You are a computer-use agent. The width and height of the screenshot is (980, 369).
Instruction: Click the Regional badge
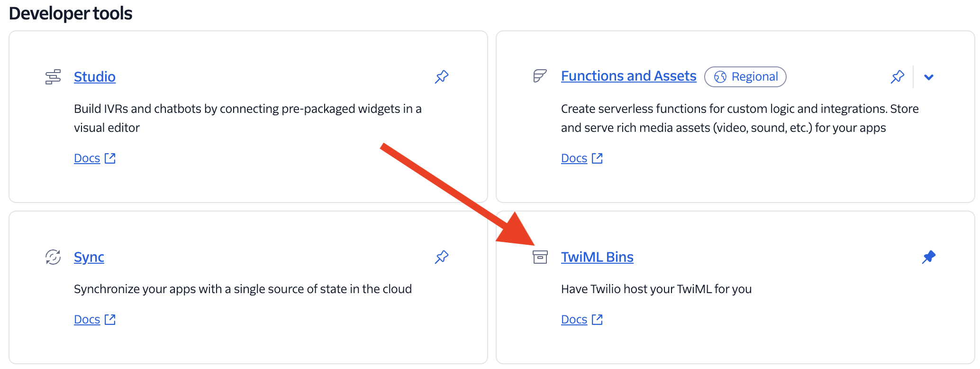click(x=745, y=77)
